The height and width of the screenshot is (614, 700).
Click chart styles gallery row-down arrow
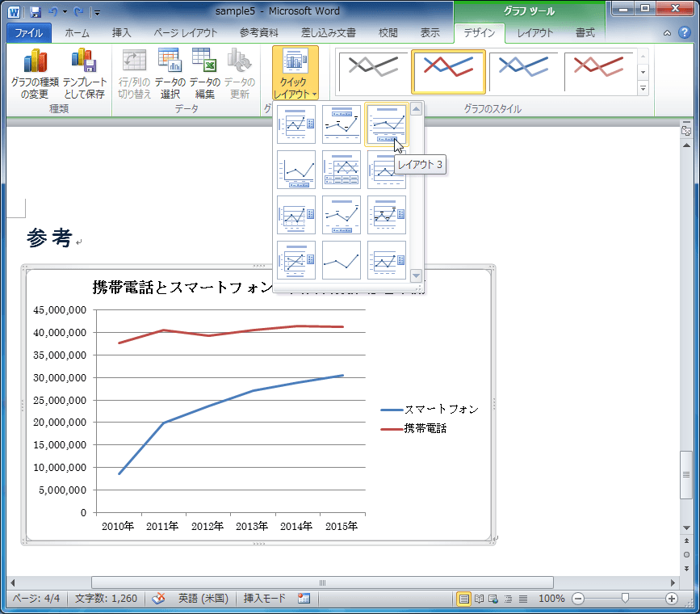pyautogui.click(x=643, y=73)
